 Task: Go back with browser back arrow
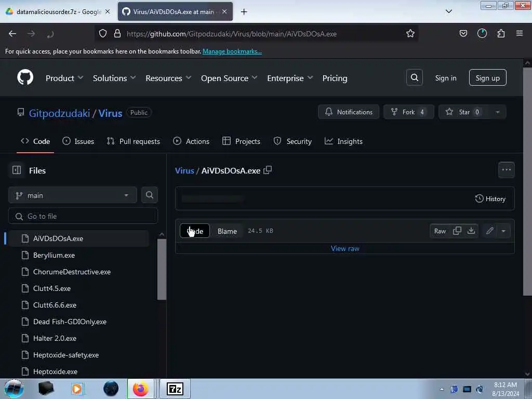pos(12,34)
